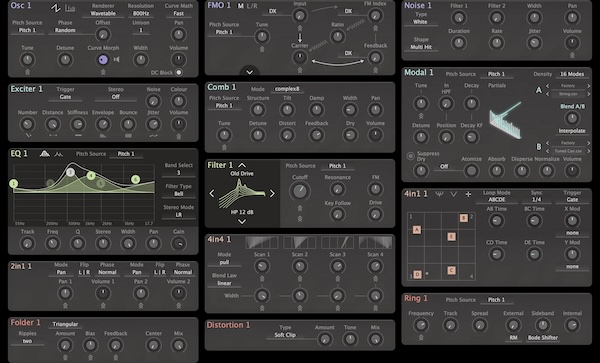
Task: Click the speaker icon beside Curve Morph
Action: coord(116,60)
